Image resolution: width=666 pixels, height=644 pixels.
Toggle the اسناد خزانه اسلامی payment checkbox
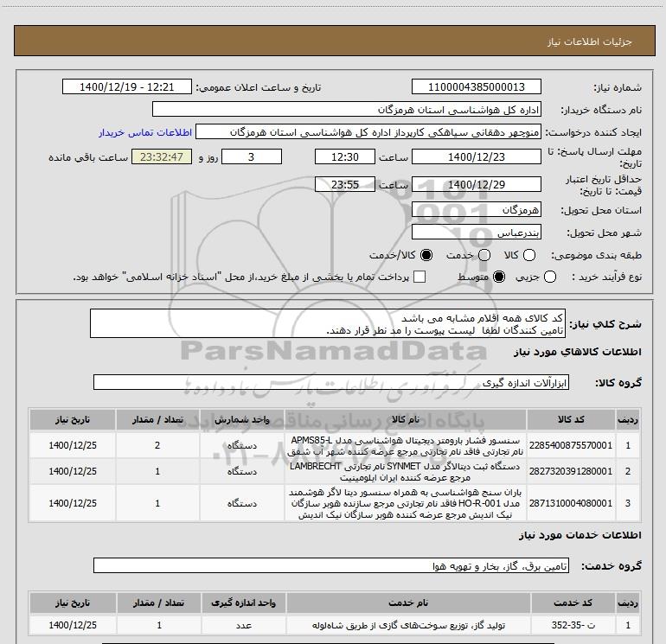(x=419, y=277)
